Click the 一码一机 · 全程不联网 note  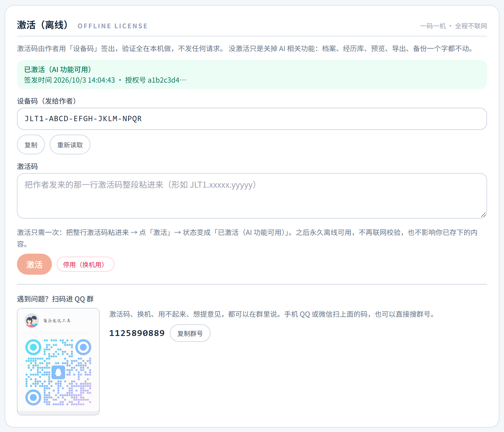454,26
